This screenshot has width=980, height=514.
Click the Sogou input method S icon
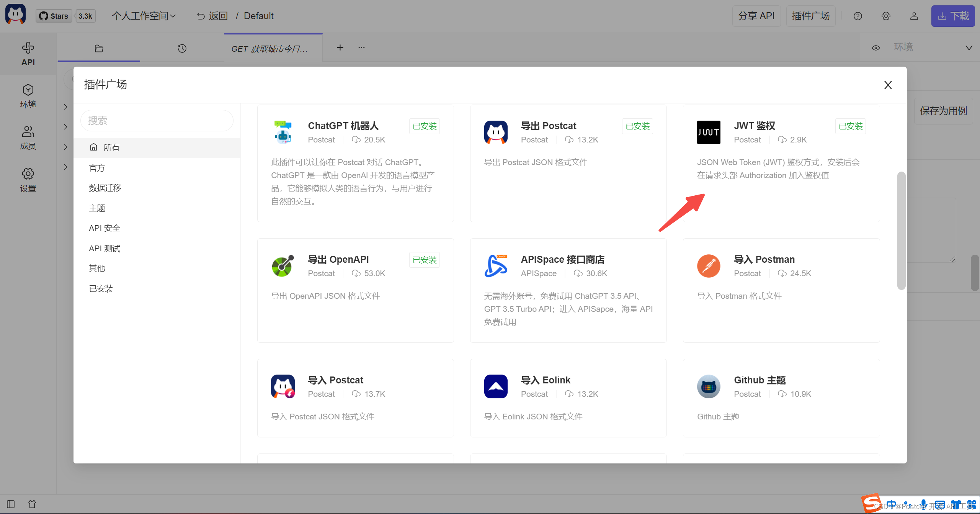[x=872, y=503]
